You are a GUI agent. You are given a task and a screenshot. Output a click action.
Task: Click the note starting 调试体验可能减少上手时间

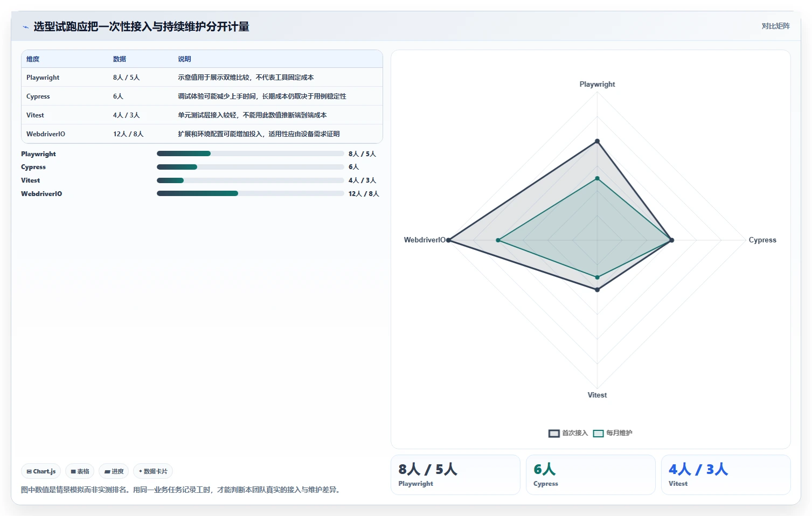click(x=262, y=96)
